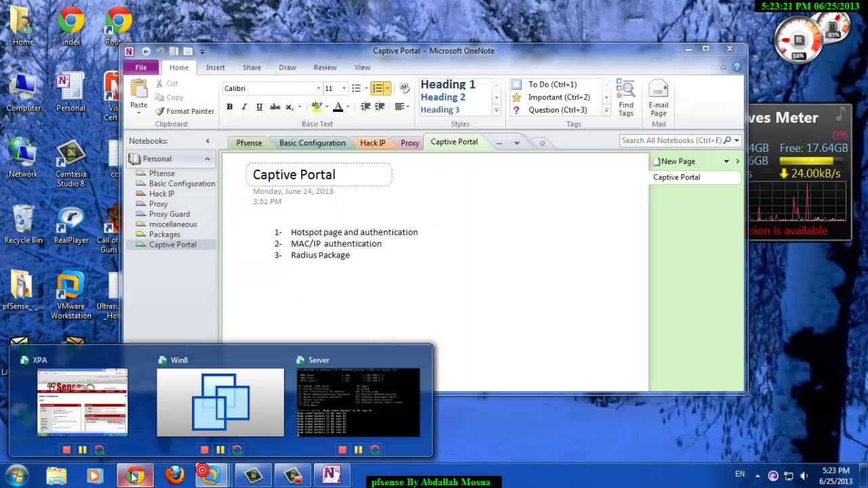868x488 pixels.
Task: Select Packages section in notebook list
Action: click(x=165, y=235)
